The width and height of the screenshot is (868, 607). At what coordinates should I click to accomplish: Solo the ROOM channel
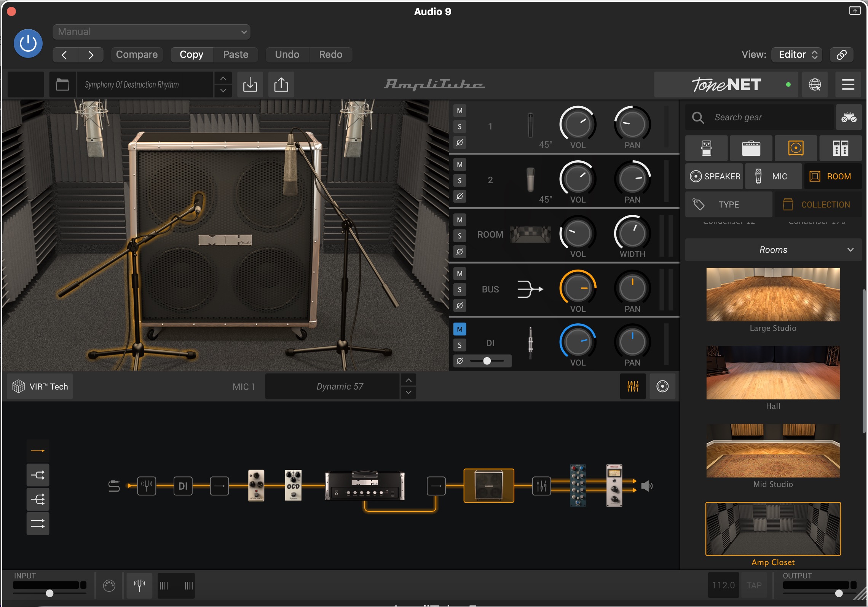click(x=460, y=236)
